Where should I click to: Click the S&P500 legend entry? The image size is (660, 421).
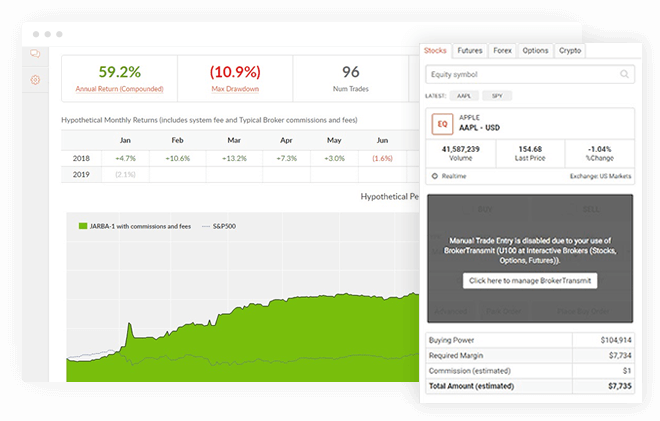tap(221, 226)
